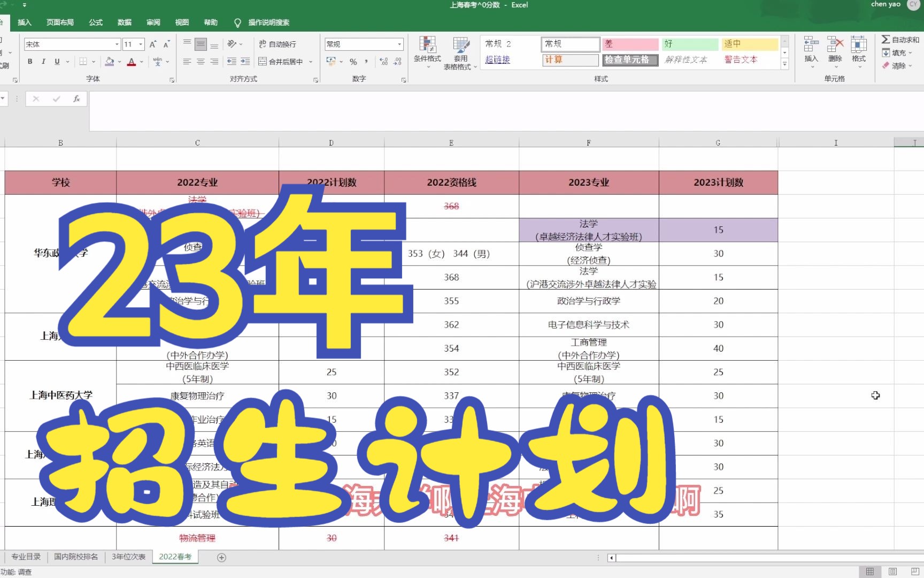Click 操作说明搜索 search box
The width and height of the screenshot is (924, 578).
268,22
